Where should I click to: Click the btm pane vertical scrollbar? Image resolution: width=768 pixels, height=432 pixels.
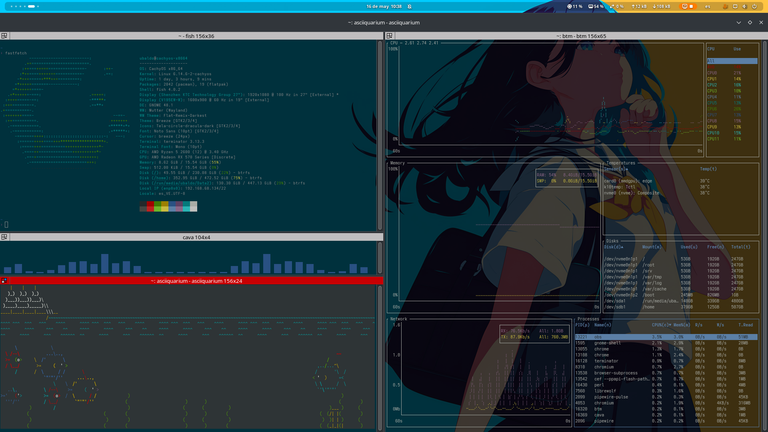(x=765, y=235)
